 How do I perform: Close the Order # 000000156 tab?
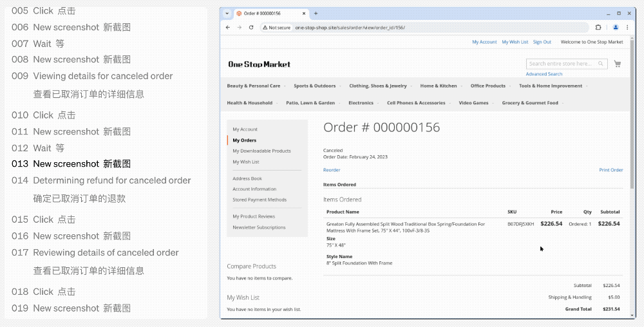point(305,14)
